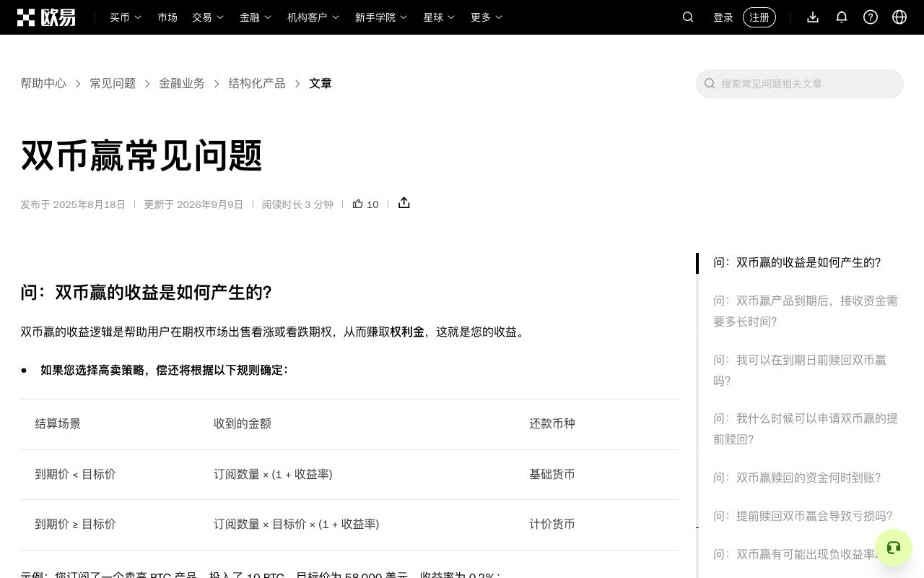The height and width of the screenshot is (578, 924).
Task: Go to the 市场 page
Action: click(x=167, y=17)
